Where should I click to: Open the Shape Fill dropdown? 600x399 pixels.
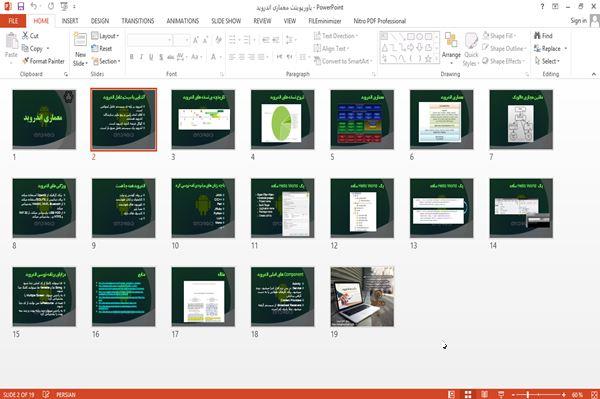click(x=499, y=36)
